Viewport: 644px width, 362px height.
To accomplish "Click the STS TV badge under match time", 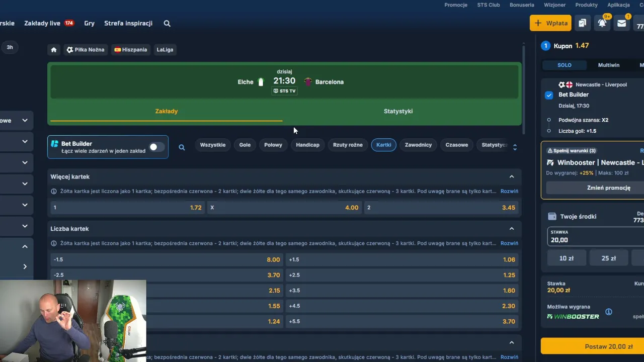I will [284, 91].
